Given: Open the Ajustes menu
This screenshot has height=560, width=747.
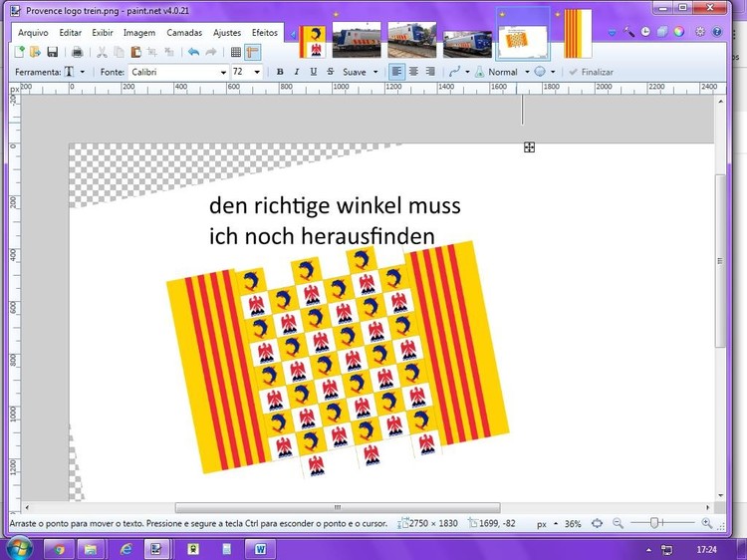Looking at the screenshot, I should point(227,33).
